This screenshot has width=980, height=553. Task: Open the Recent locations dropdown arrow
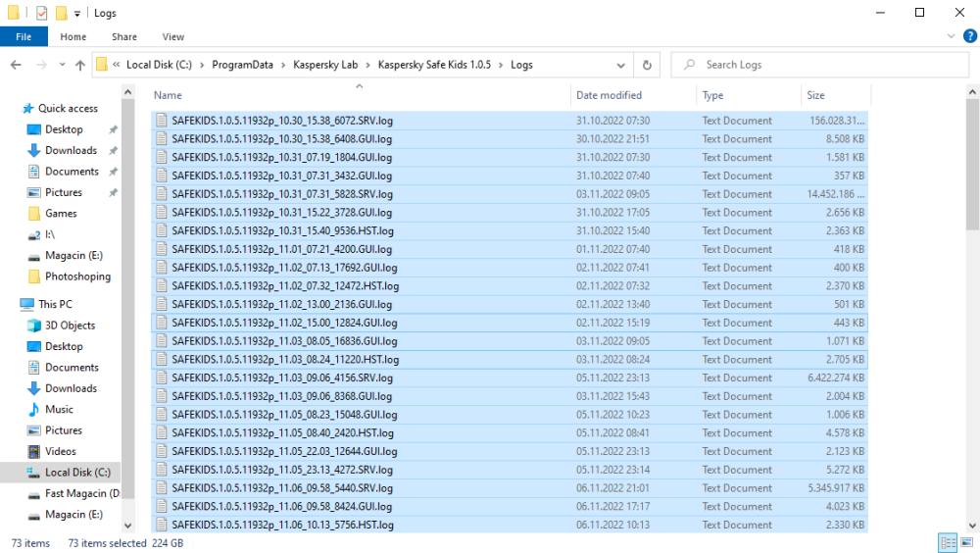click(60, 65)
